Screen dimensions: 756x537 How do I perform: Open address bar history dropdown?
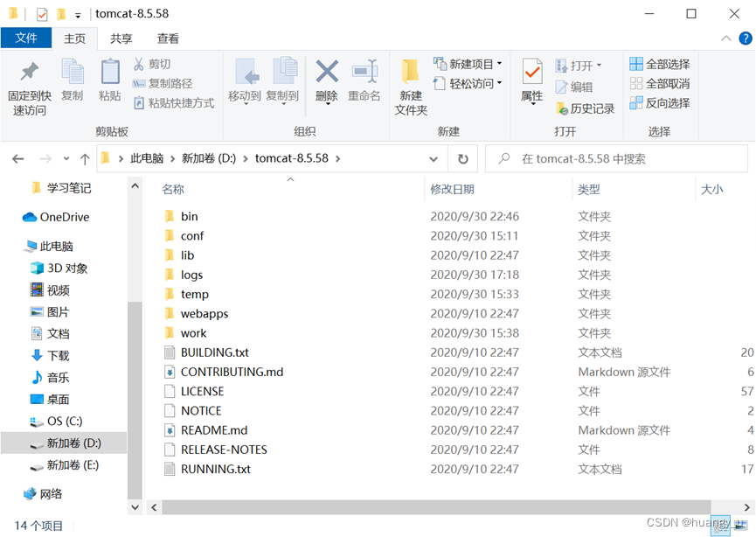tap(433, 158)
